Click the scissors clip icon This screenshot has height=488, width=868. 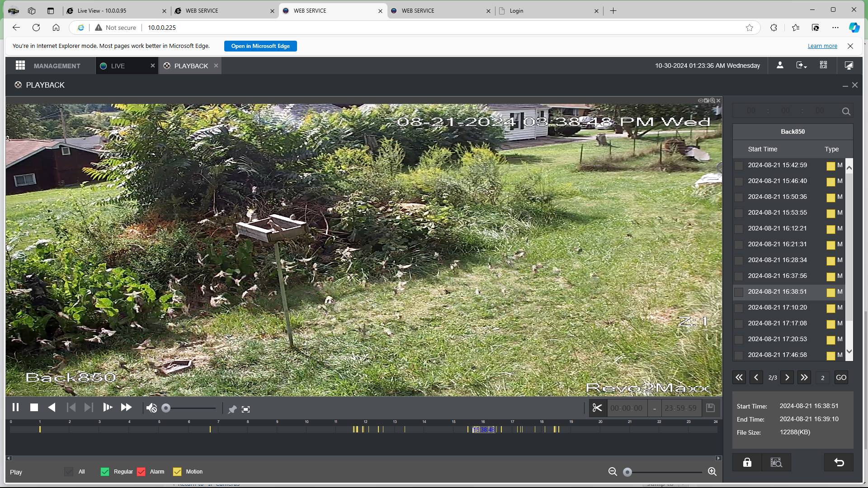[597, 408]
